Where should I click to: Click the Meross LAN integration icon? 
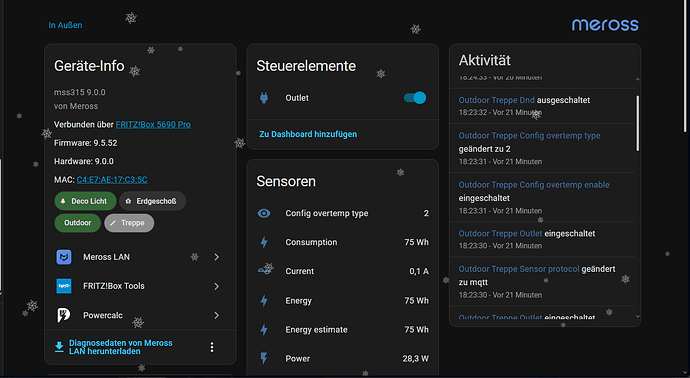[x=64, y=257]
